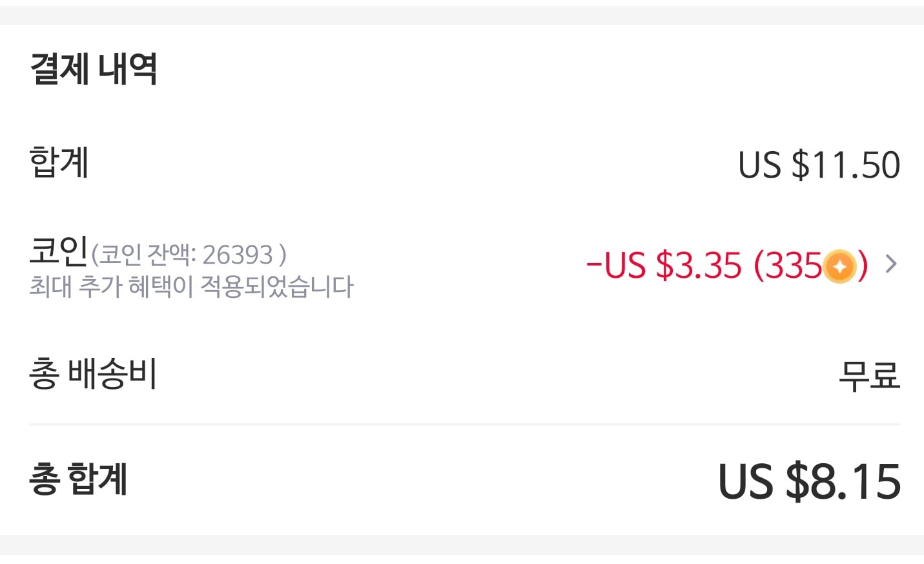Expand coin discount details chevron
Viewport: 924px width, 564px height.
tap(891, 264)
